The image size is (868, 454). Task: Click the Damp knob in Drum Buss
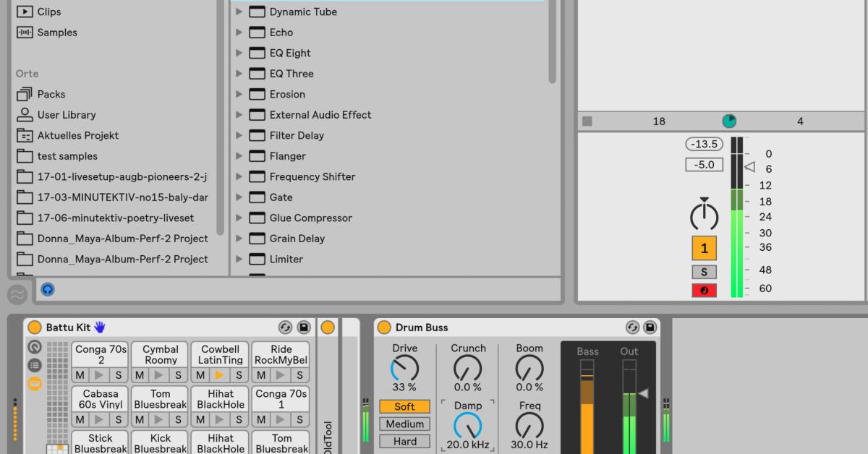click(467, 425)
